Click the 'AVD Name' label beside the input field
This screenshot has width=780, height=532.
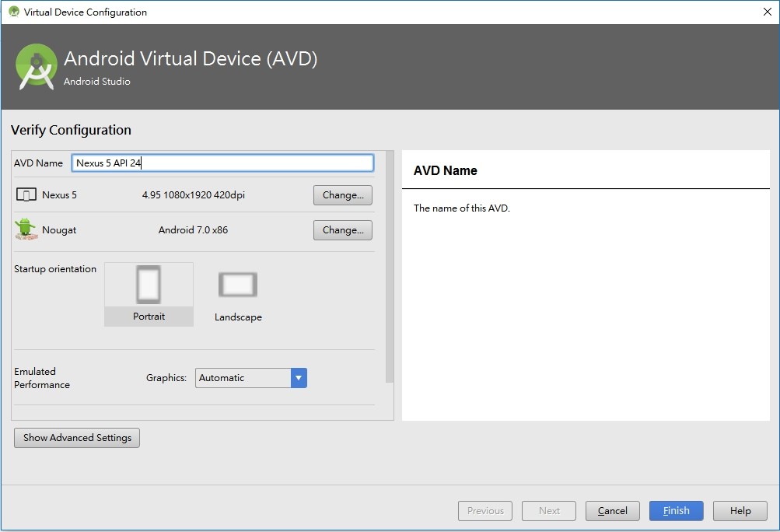pos(38,163)
